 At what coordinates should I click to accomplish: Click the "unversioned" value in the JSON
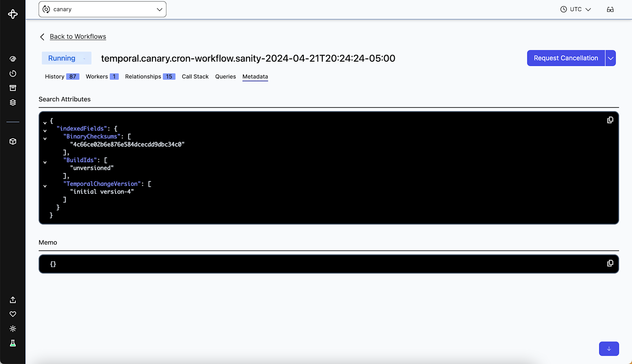92,168
